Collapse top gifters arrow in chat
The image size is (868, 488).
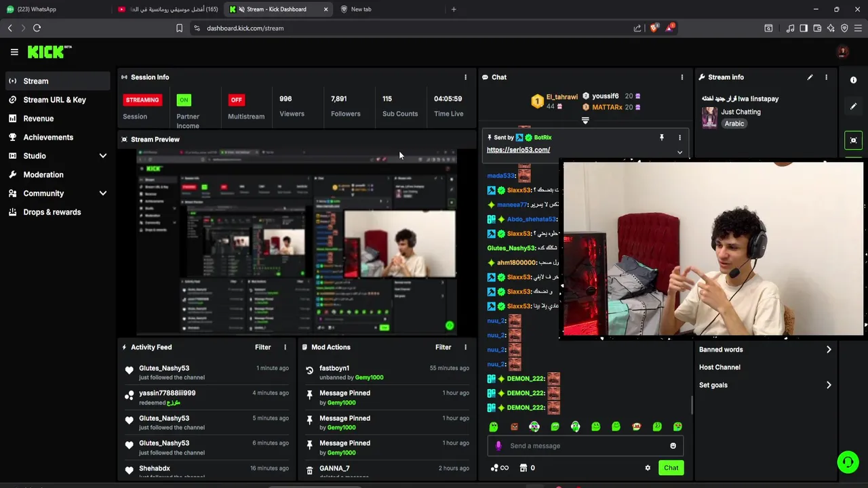tap(585, 121)
